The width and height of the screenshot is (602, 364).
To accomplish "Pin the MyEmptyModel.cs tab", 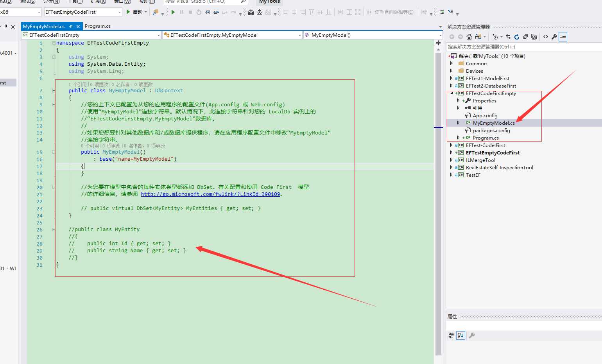I will 71,26.
